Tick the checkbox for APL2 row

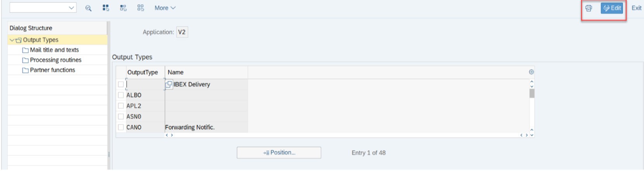tap(121, 106)
